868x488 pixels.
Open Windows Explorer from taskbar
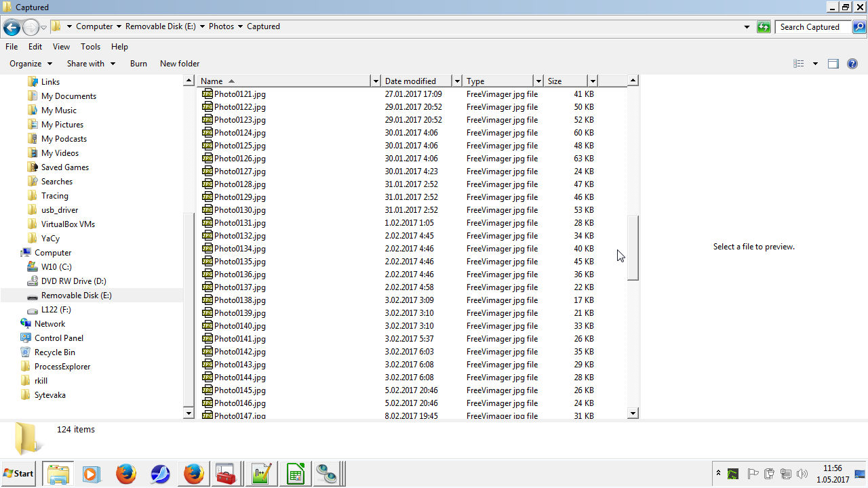click(x=58, y=473)
